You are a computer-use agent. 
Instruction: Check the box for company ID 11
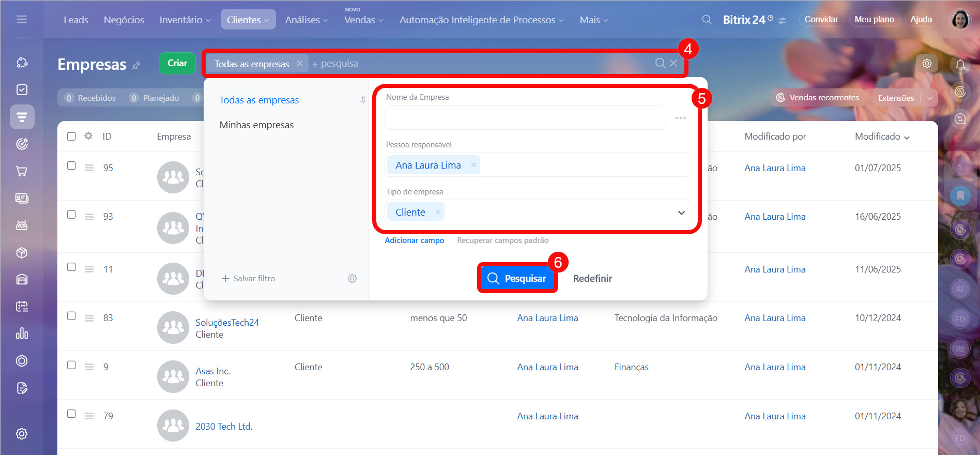71,267
